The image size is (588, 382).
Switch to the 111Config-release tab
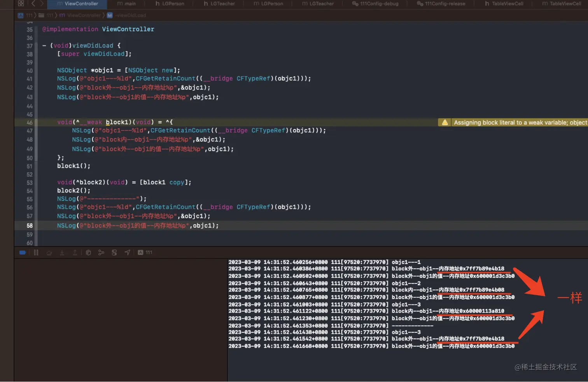tap(441, 4)
